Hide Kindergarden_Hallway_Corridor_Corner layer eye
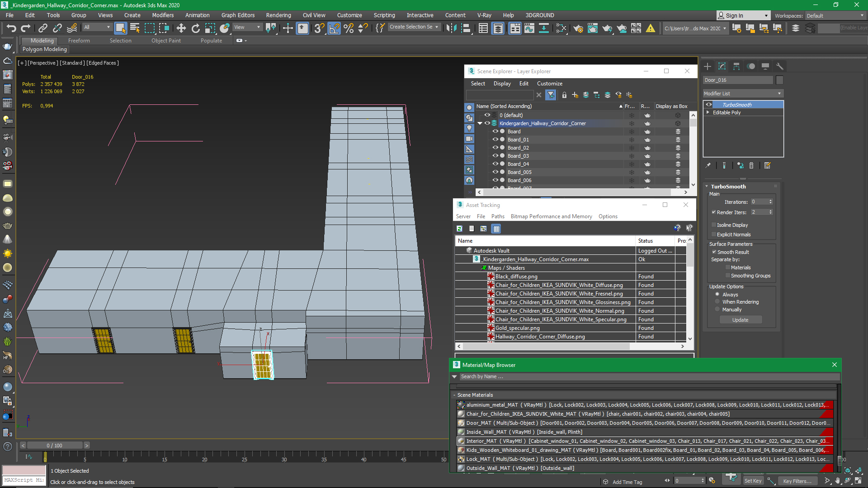 click(x=487, y=123)
